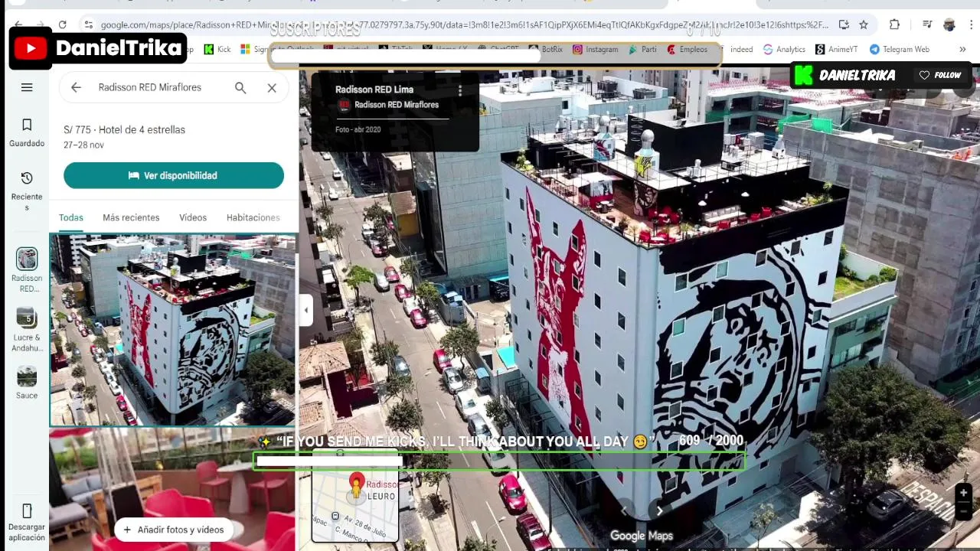Open Chrome media control icon
The height and width of the screenshot is (551, 980).
pos(929,24)
